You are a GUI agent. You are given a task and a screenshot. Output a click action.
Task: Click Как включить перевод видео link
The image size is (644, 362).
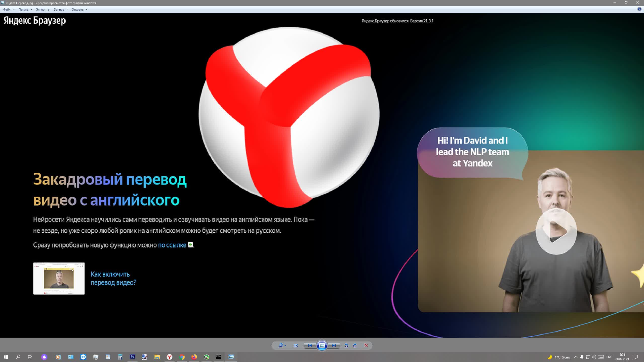coord(112,278)
